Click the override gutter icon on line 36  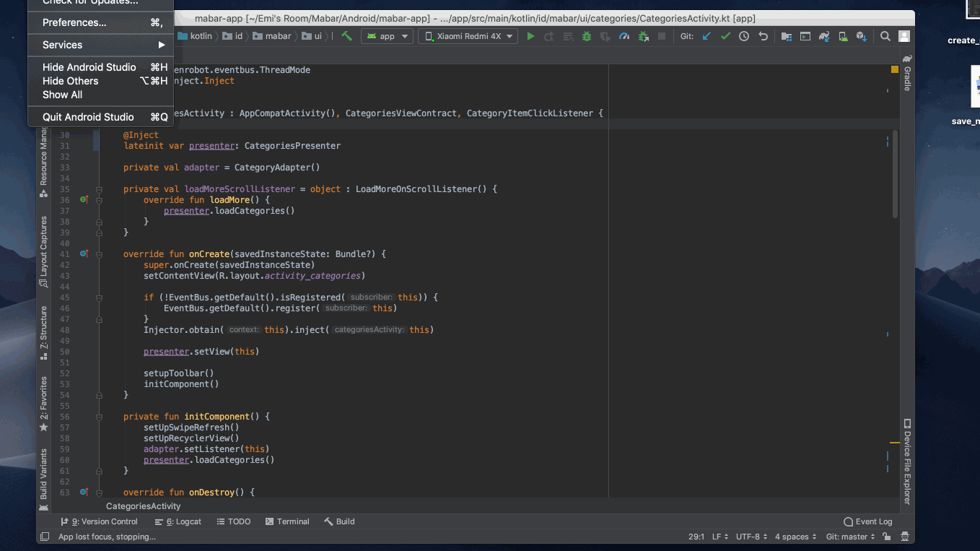(84, 199)
